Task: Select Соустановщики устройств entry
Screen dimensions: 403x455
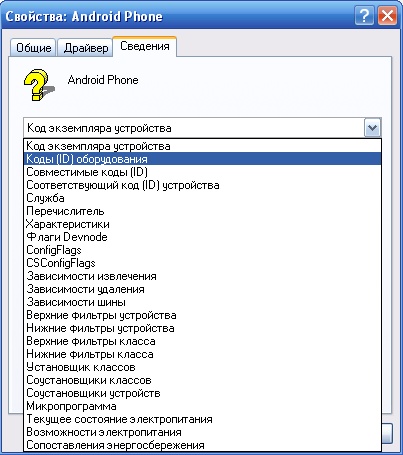Action: [203, 393]
